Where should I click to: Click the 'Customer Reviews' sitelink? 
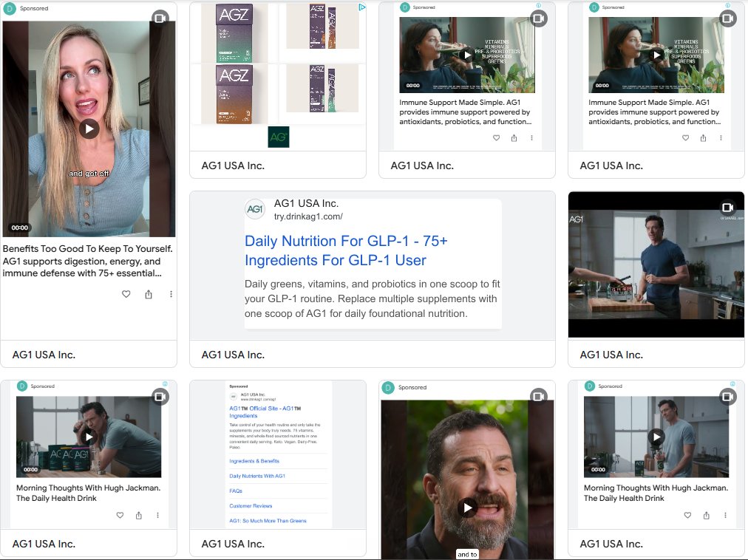tap(251, 505)
